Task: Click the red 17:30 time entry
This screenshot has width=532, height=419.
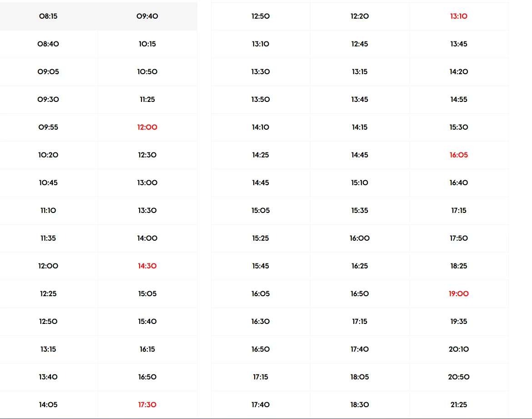Action: [147, 405]
